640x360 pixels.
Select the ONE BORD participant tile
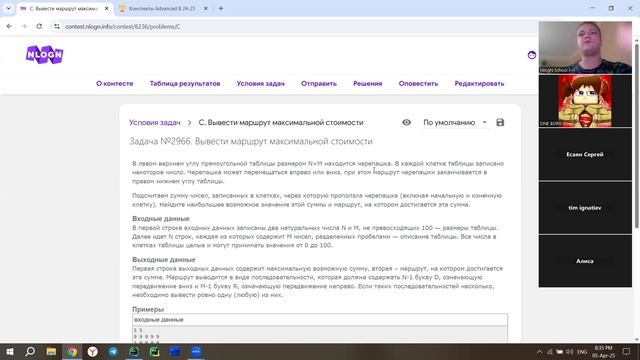click(585, 101)
